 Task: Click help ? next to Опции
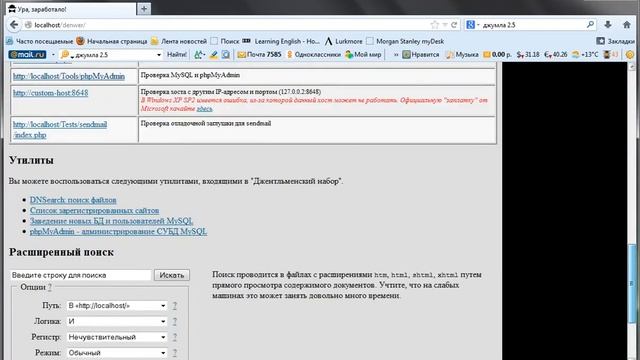point(49,287)
